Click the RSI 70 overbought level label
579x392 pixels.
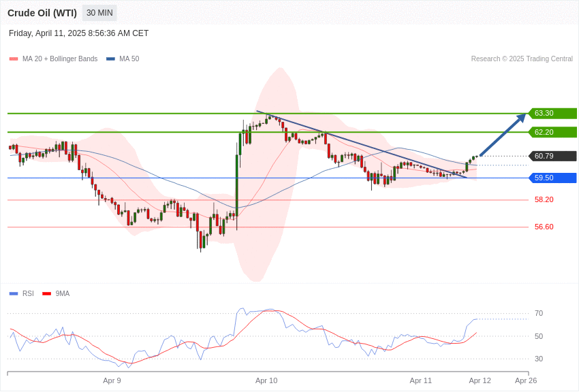539,314
